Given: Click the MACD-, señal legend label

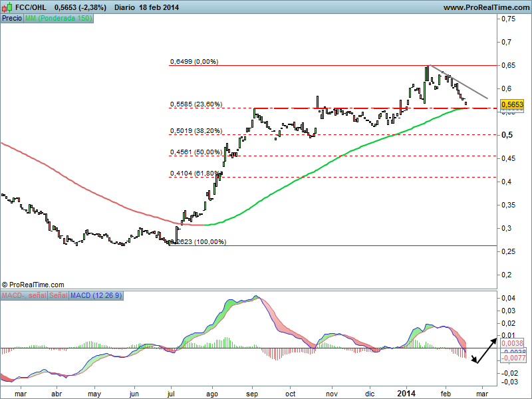Looking at the screenshot, I should [24, 295].
